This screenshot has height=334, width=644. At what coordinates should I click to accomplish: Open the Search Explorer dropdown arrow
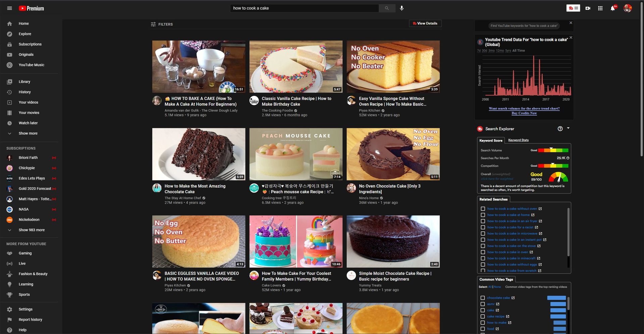pos(568,128)
